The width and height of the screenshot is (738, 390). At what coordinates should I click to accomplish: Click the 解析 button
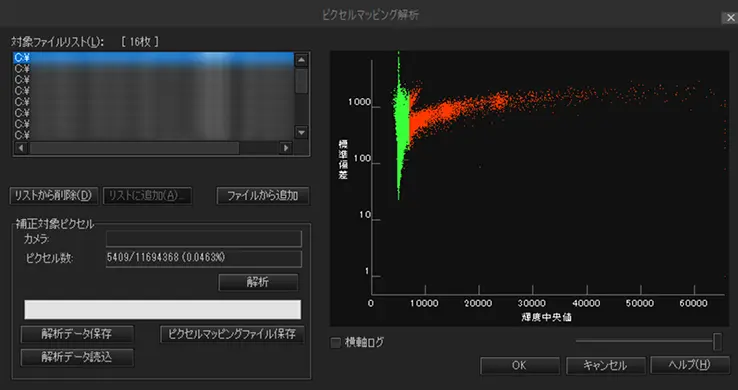pyautogui.click(x=258, y=282)
